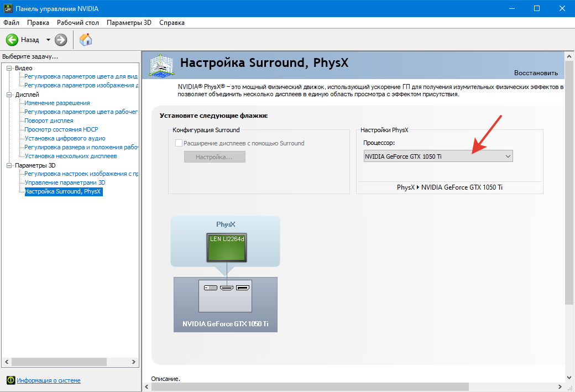Click the main panel scroll left arrow
Viewport: 575px width, 392px height.
147,386
